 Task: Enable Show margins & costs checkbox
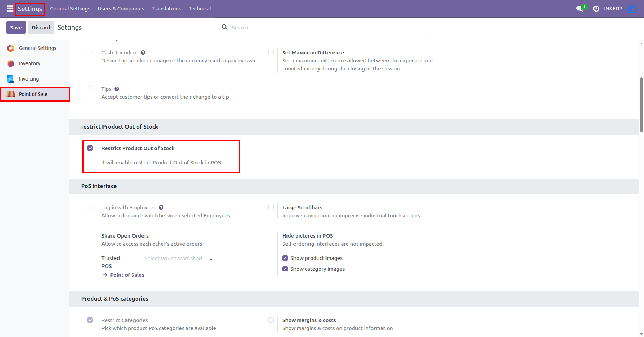271,320
